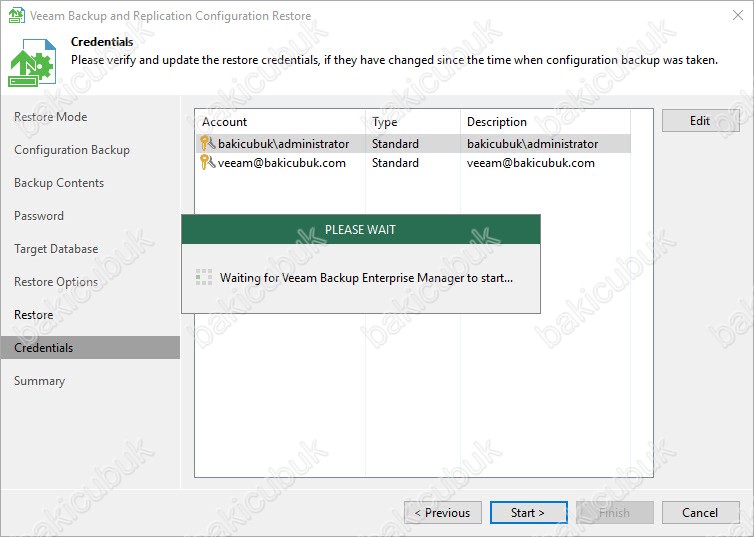This screenshot has height=537, width=754.
Task: Click 'Waiting for Veeam Backup Enterprise Manager' message
Action: [366, 277]
